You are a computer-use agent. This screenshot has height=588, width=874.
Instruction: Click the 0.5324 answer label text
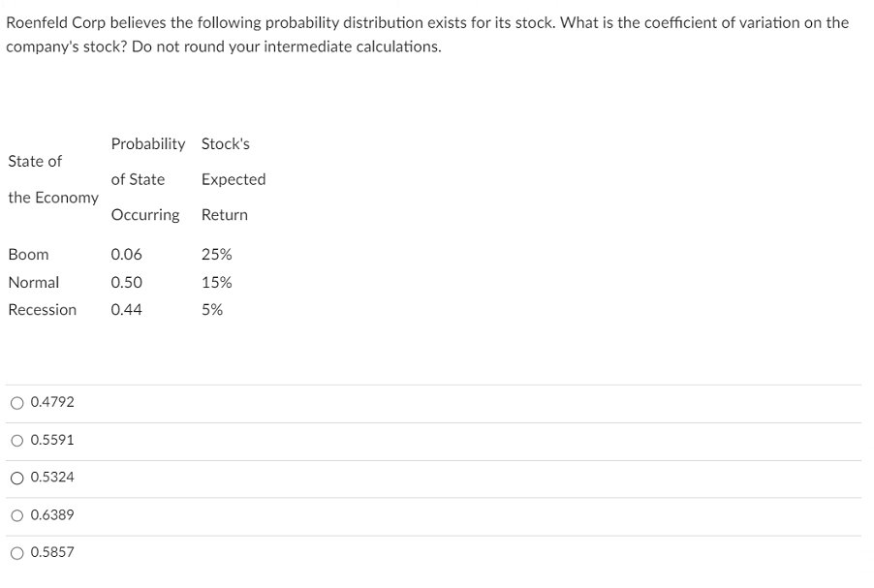pyautogui.click(x=51, y=478)
